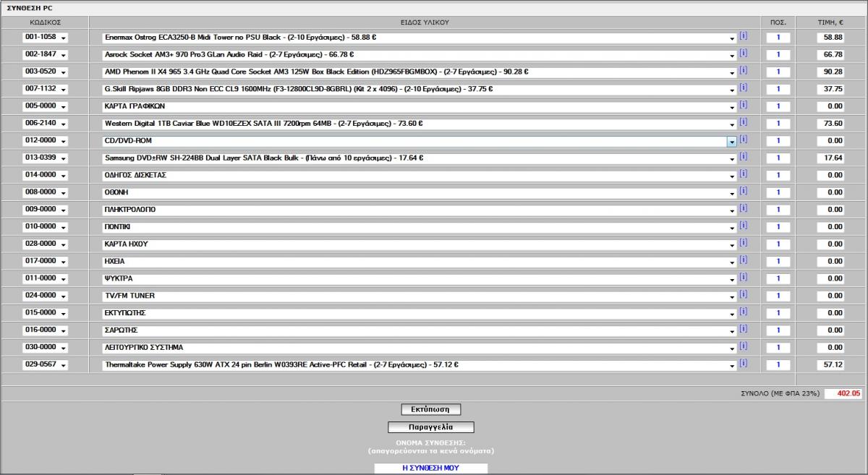Open info icon for ΛΕΙΤΟΥΡΓΙΚΟ ΣΥΣΤΗΜΑ row
Viewport: 868px width, 475px height.
[744, 346]
